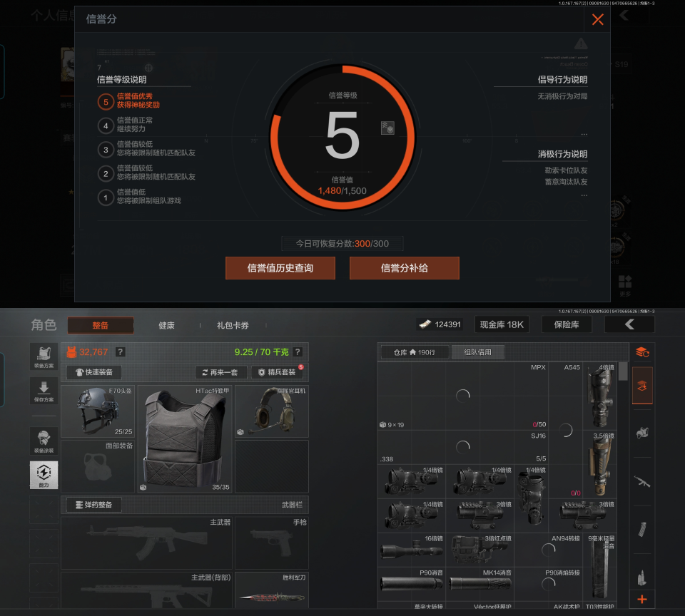Close the 信誉分 dialog with the X

597,19
